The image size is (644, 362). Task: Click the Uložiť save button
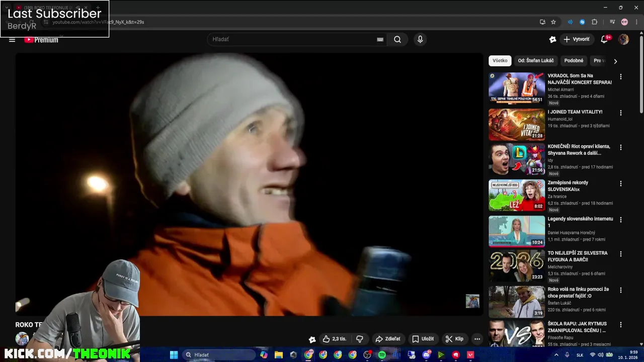pyautogui.click(x=423, y=339)
